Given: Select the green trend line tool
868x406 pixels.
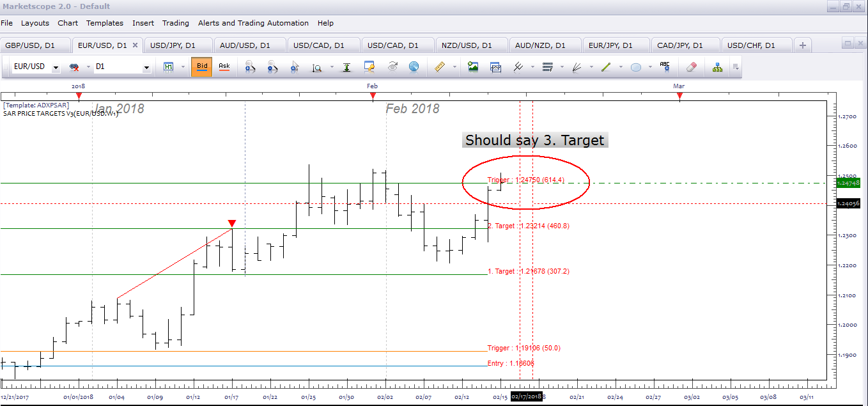Looking at the screenshot, I should [x=606, y=66].
